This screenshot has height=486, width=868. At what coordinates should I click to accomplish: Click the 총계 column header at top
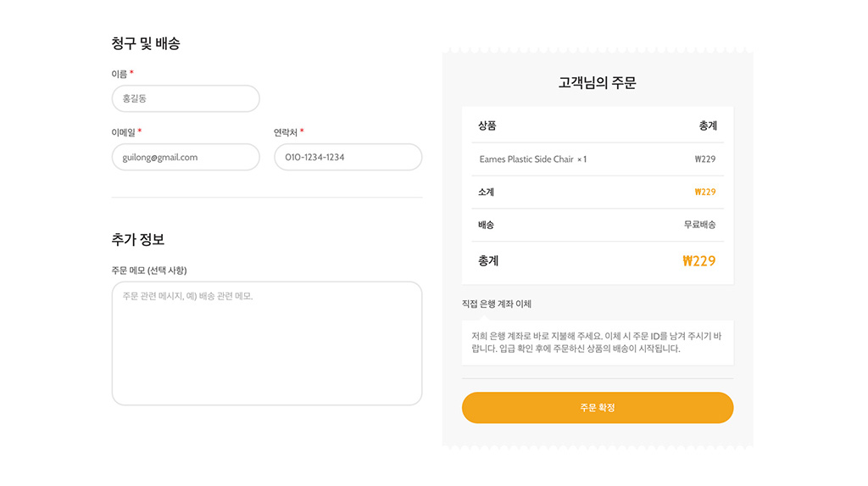tap(708, 126)
